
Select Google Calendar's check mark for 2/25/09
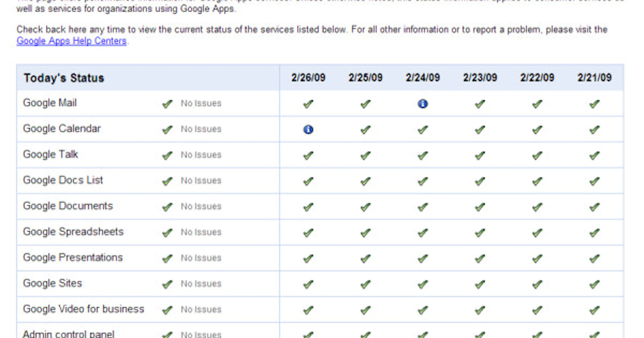click(365, 129)
